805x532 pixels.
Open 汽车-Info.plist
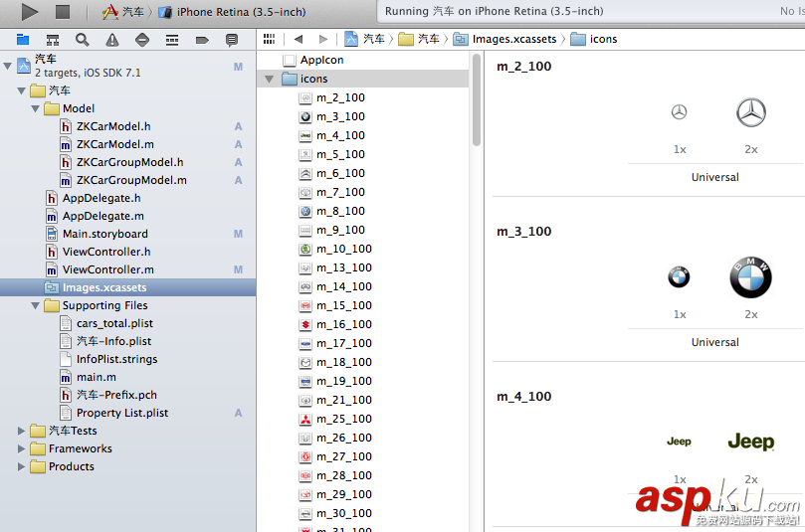tap(114, 342)
